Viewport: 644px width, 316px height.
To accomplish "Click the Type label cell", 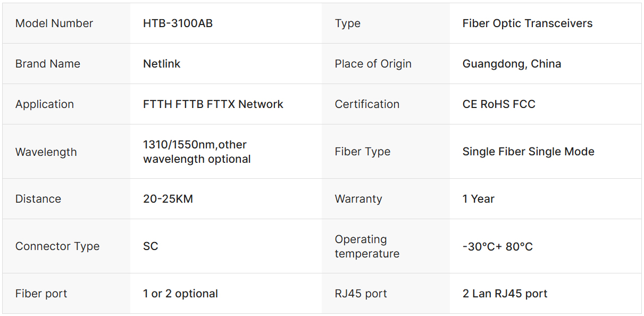I will point(348,23).
